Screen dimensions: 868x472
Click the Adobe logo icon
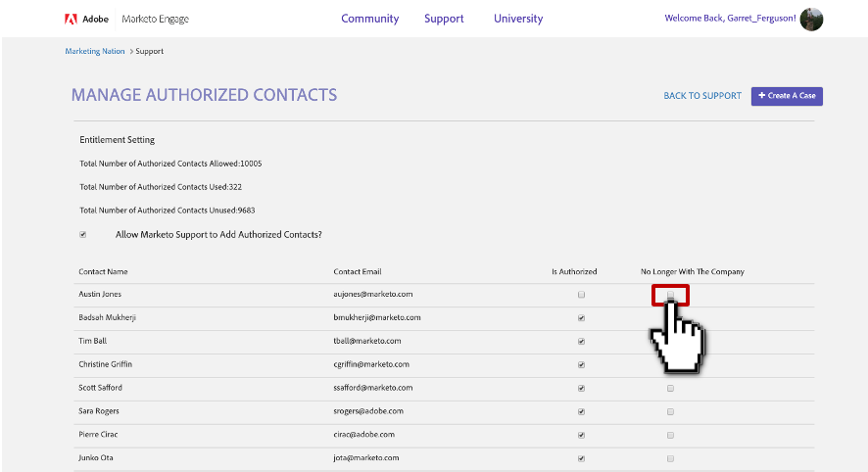click(x=72, y=19)
